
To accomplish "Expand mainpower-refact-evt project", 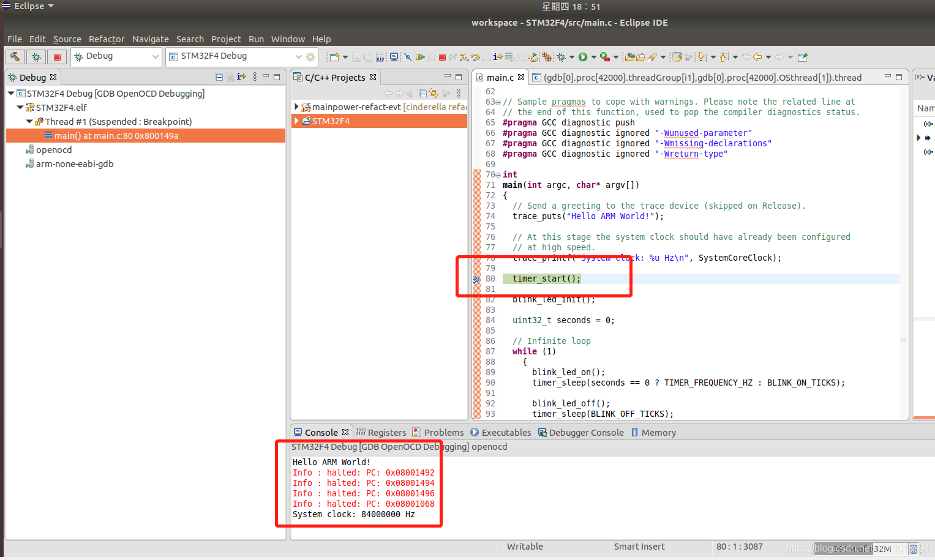I will tap(297, 106).
